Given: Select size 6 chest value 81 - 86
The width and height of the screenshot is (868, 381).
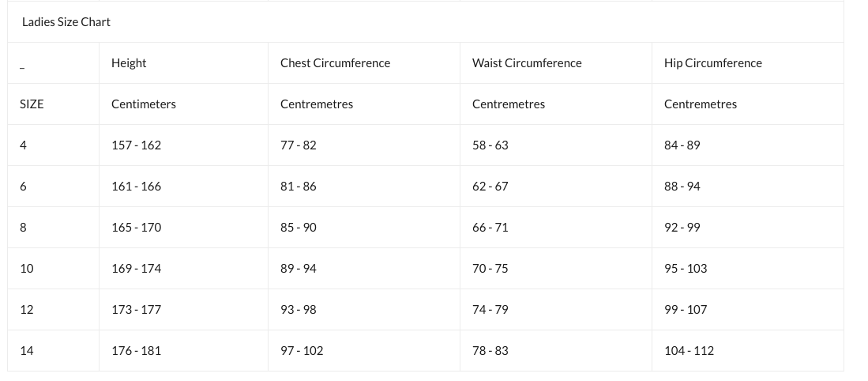Looking at the screenshot, I should tap(299, 186).
